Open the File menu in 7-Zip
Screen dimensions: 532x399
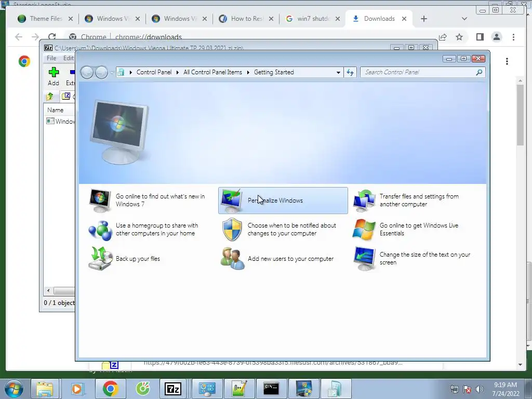pyautogui.click(x=51, y=58)
